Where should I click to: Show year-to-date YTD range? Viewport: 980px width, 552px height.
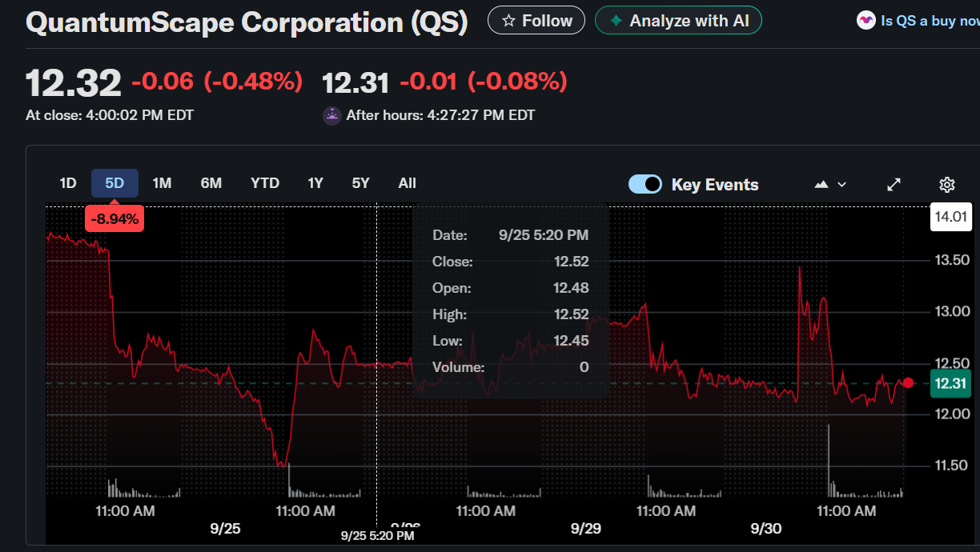click(x=265, y=183)
